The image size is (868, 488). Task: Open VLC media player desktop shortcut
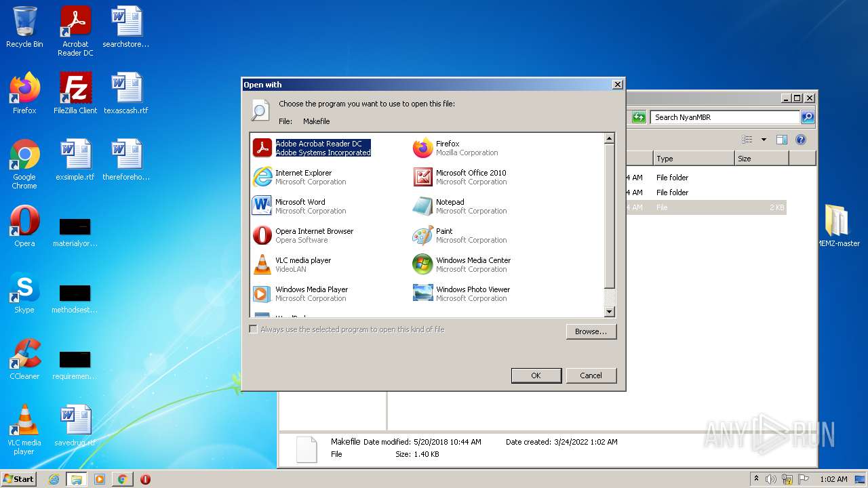24,430
